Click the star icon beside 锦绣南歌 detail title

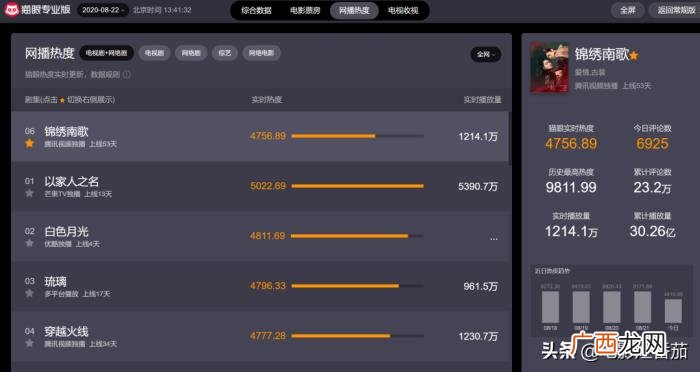(634, 55)
